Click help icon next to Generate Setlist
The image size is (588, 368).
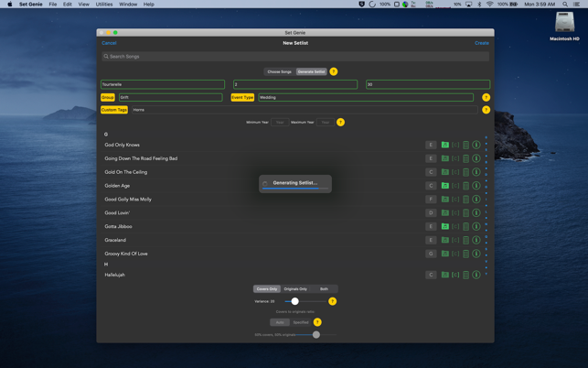coord(334,71)
